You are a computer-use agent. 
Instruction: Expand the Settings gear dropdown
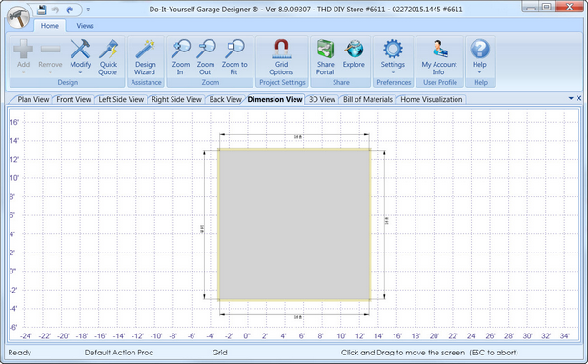pyautogui.click(x=393, y=72)
